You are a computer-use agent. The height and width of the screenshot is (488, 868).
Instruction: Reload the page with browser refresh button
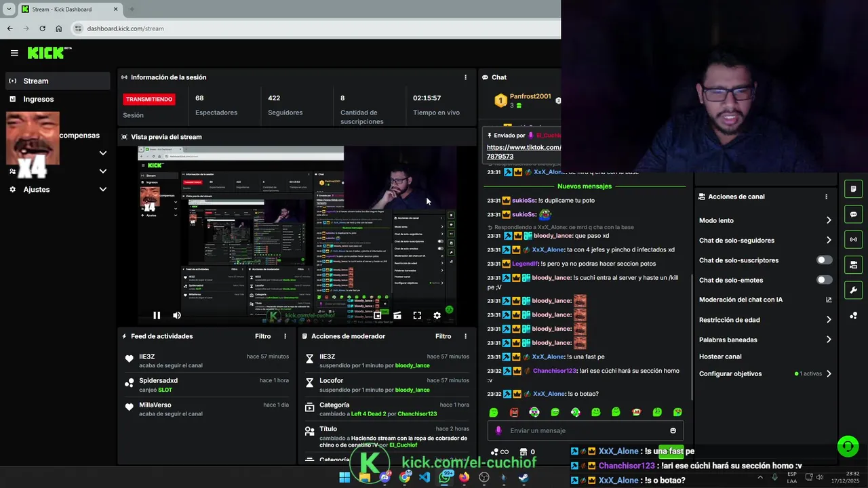tap(42, 28)
